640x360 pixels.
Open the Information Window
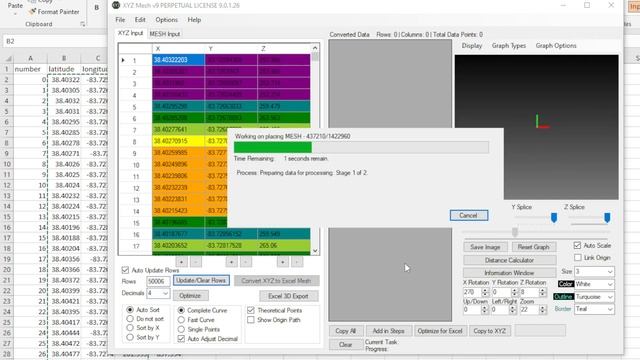point(509,273)
